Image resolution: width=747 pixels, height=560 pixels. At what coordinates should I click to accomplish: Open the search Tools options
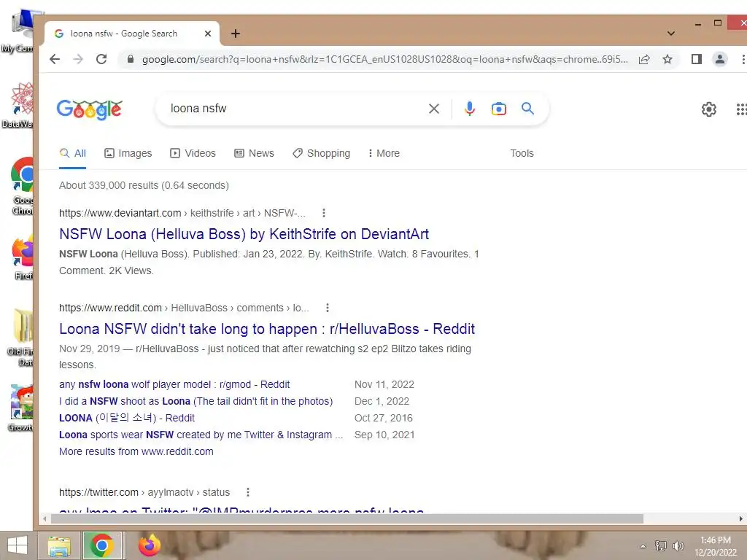coord(522,153)
